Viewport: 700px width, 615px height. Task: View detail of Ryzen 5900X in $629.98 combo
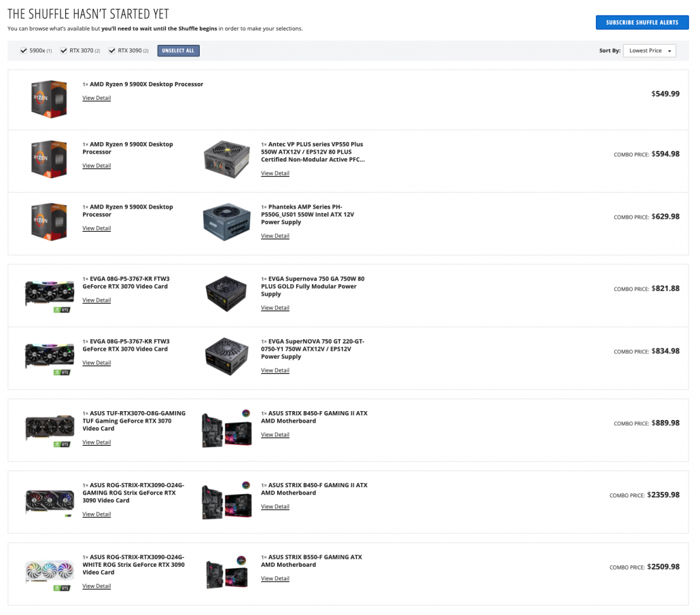[x=97, y=228]
